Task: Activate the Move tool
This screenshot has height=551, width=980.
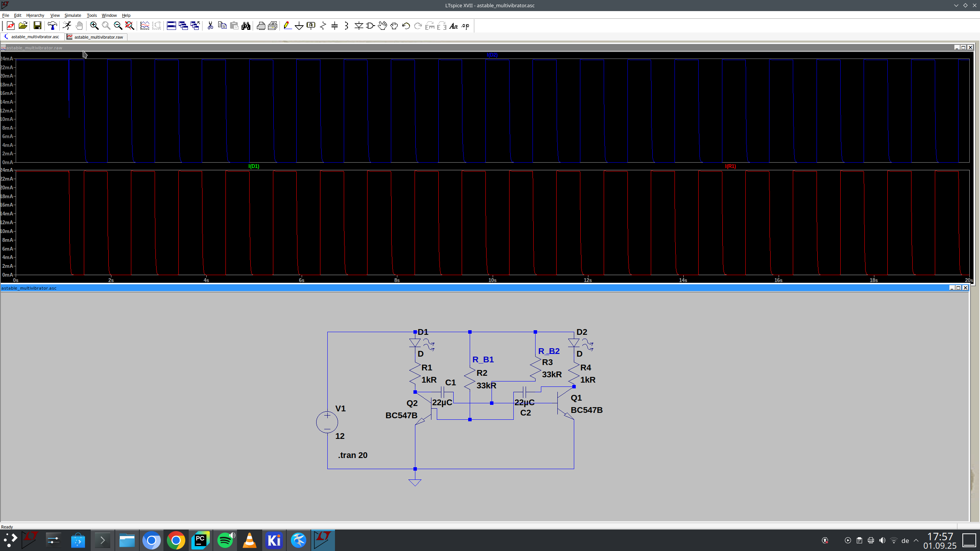Action: tap(382, 26)
